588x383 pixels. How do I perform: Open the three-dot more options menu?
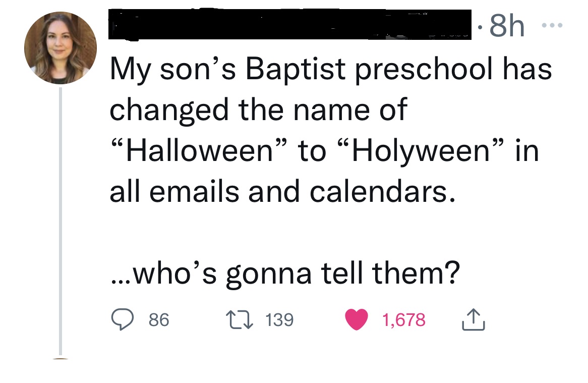point(553,26)
